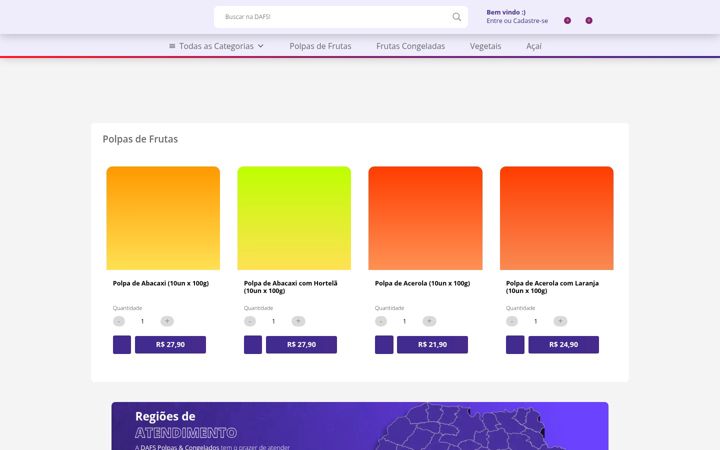
Task: Expand the 'Todas as Categorias' dropdown
Action: [x=216, y=46]
